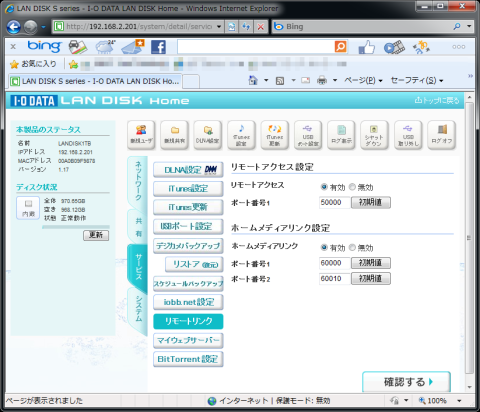Click the thumbs-up like icon on Bing bar
The image size is (480, 412).
pos(367,47)
